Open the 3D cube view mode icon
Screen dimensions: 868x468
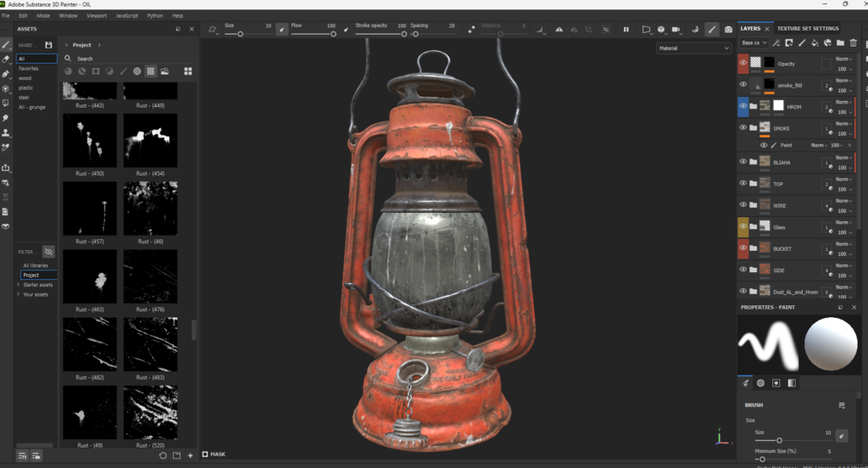[x=661, y=30]
